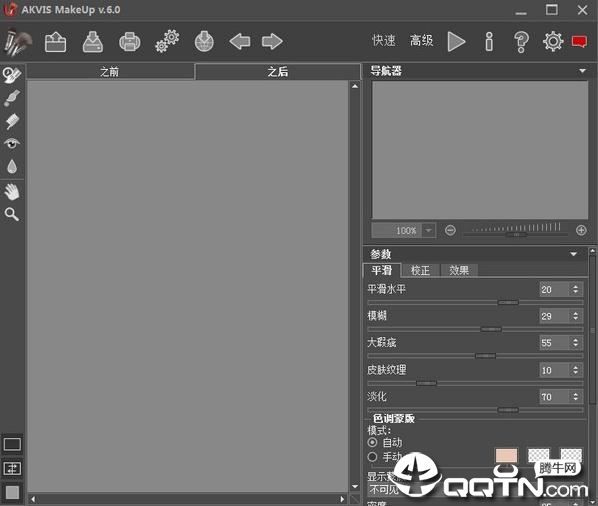
Task: Adjust the 皮肤纹理 value stepper
Action: 575,370
